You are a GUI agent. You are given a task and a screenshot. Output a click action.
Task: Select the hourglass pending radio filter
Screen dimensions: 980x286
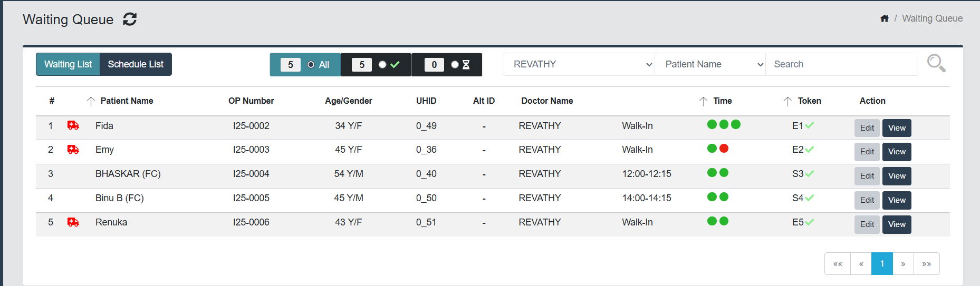click(455, 65)
